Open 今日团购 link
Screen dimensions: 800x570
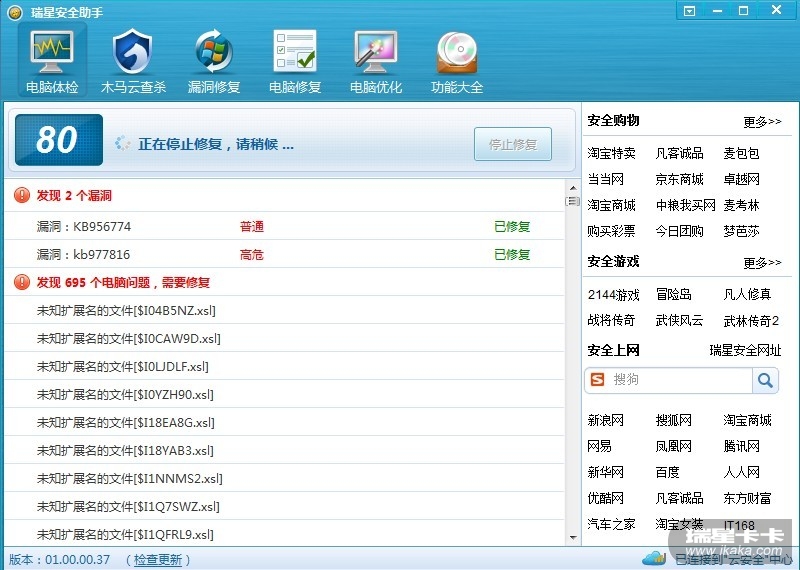[x=679, y=231]
